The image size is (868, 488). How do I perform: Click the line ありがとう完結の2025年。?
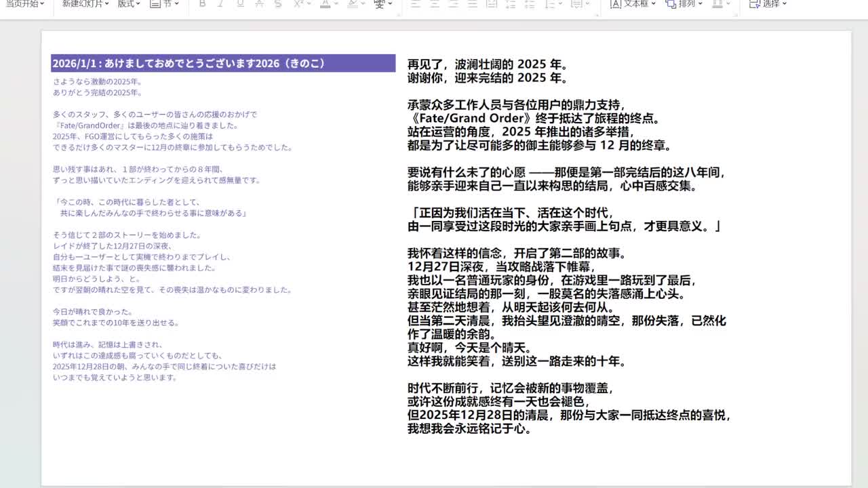pyautogui.click(x=98, y=93)
